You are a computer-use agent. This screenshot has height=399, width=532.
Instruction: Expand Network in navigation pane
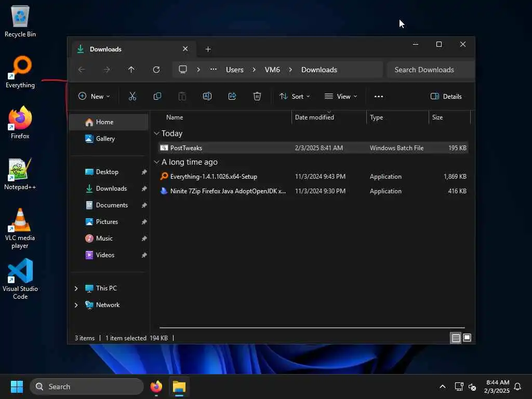click(x=76, y=305)
